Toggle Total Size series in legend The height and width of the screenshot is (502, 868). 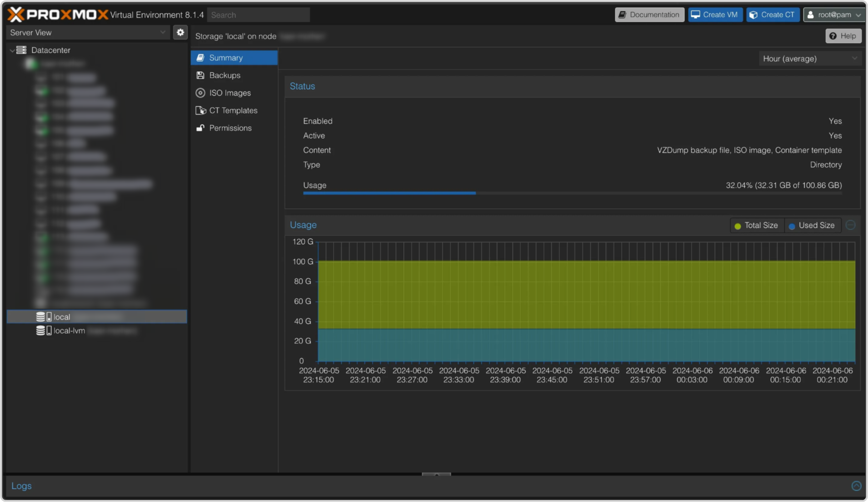pos(756,226)
